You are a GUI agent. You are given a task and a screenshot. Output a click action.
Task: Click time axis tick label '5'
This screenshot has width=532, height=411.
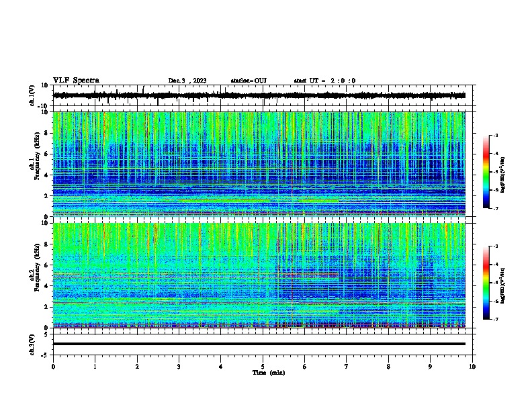263,367
